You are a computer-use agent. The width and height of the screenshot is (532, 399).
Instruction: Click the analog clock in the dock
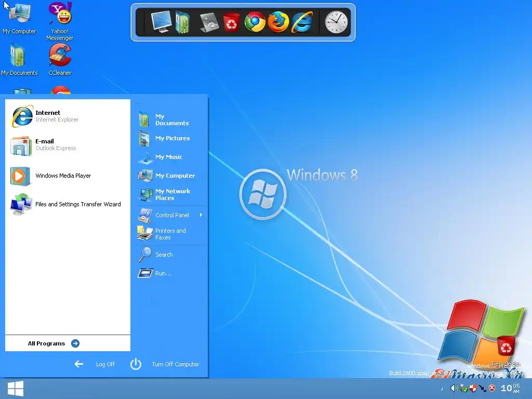(x=336, y=22)
